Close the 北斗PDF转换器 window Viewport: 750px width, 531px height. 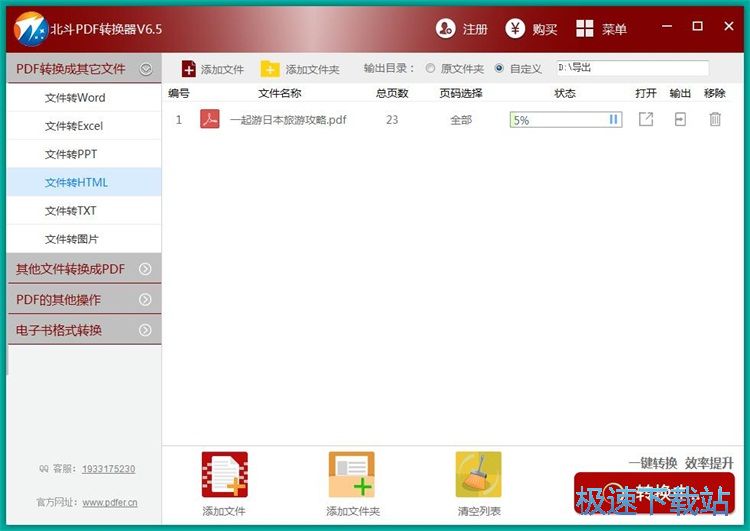click(x=728, y=26)
